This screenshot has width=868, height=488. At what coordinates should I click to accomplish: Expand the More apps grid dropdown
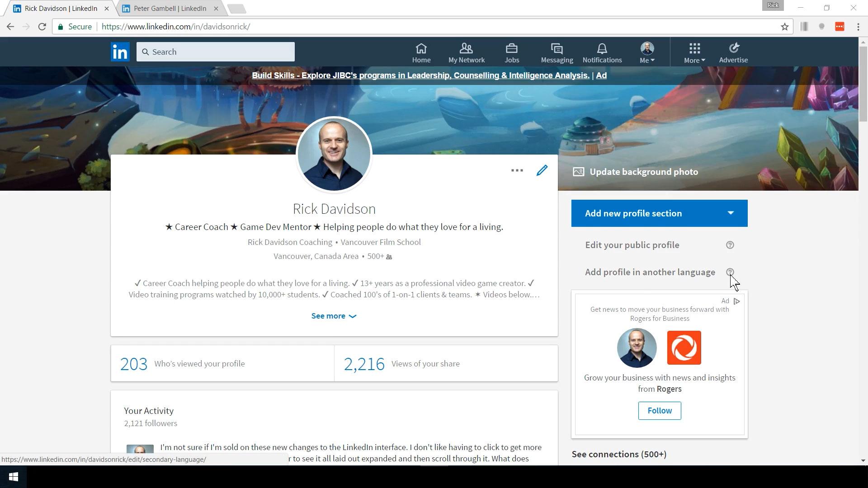tap(694, 53)
